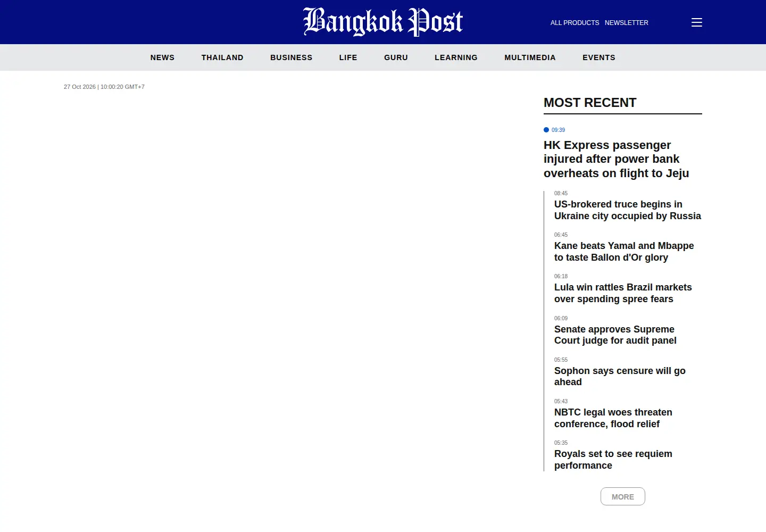Open the EVENTS section

(x=599, y=57)
